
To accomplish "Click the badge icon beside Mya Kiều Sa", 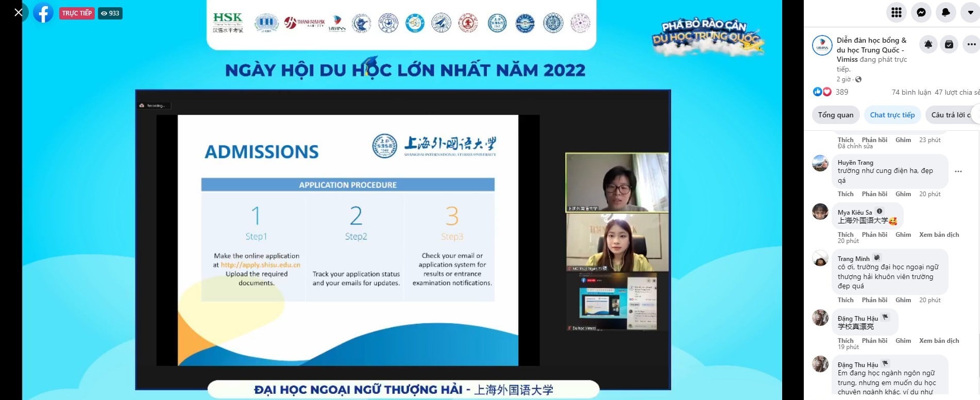I will [880, 211].
